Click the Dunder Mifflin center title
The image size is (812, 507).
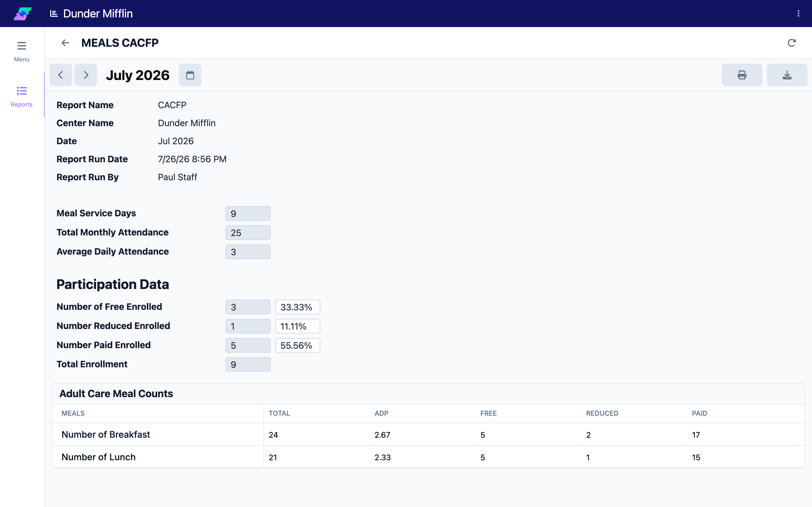(x=98, y=14)
